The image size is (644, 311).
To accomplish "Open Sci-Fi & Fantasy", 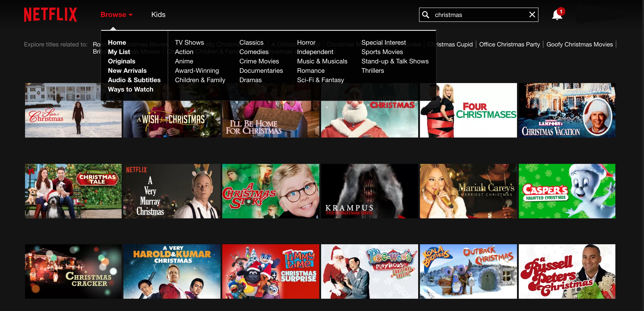I will 320,80.
